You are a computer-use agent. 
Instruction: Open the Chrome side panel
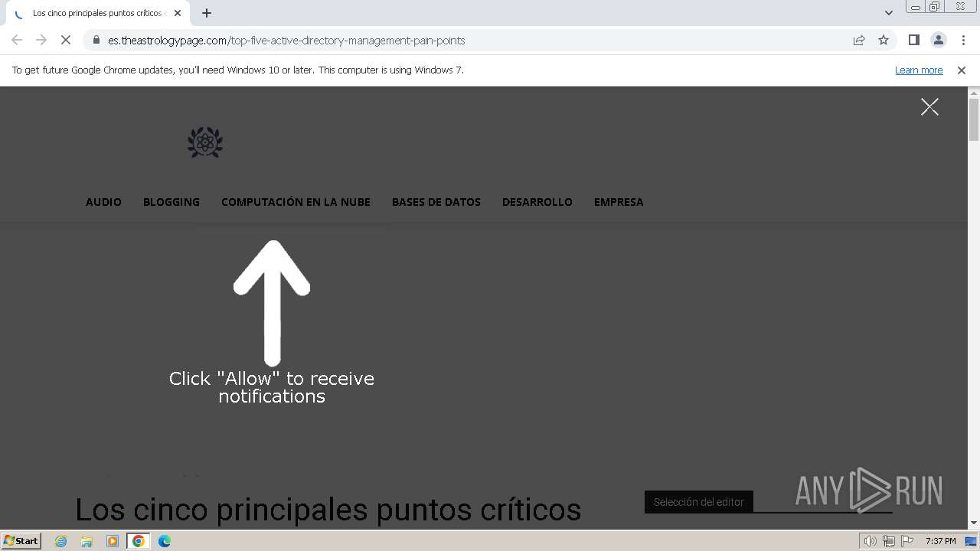pos(914,40)
